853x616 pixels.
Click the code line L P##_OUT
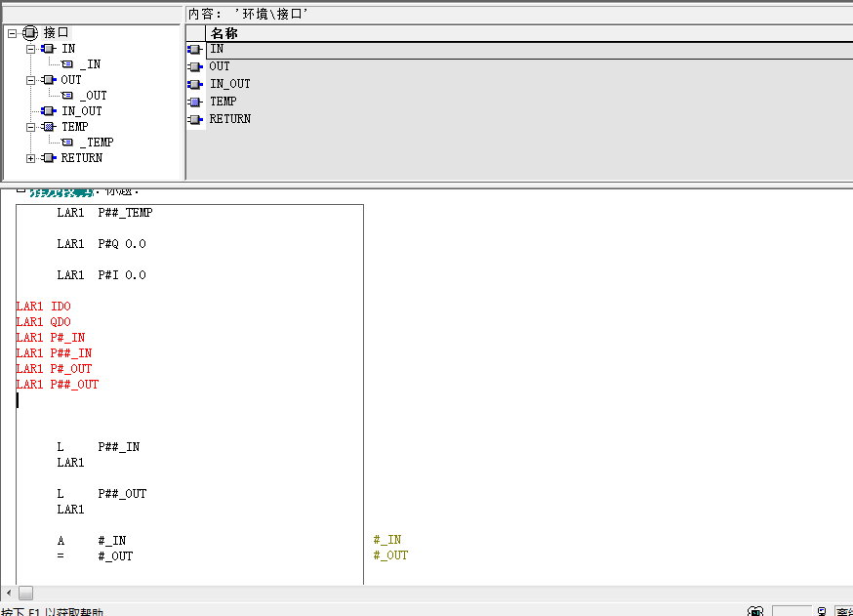coord(102,494)
